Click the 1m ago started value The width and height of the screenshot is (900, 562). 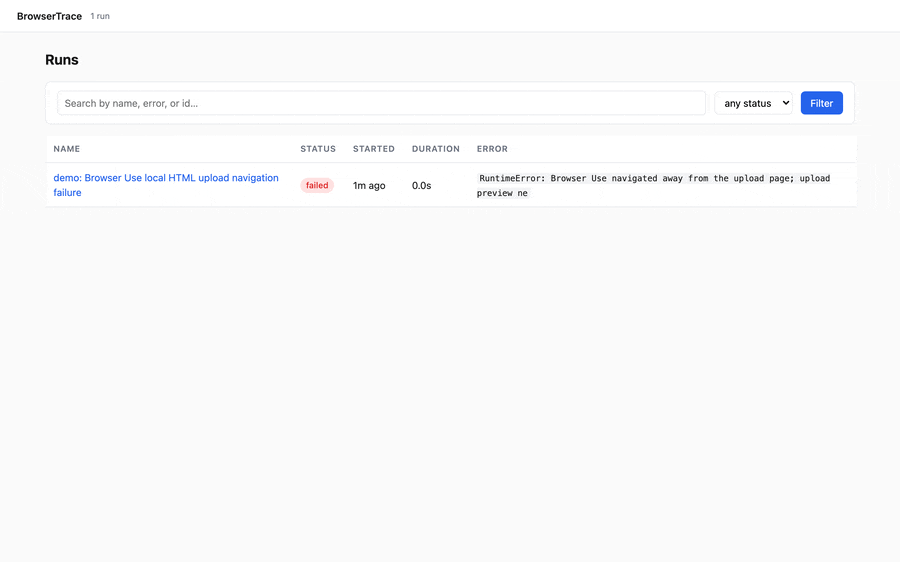tap(369, 185)
